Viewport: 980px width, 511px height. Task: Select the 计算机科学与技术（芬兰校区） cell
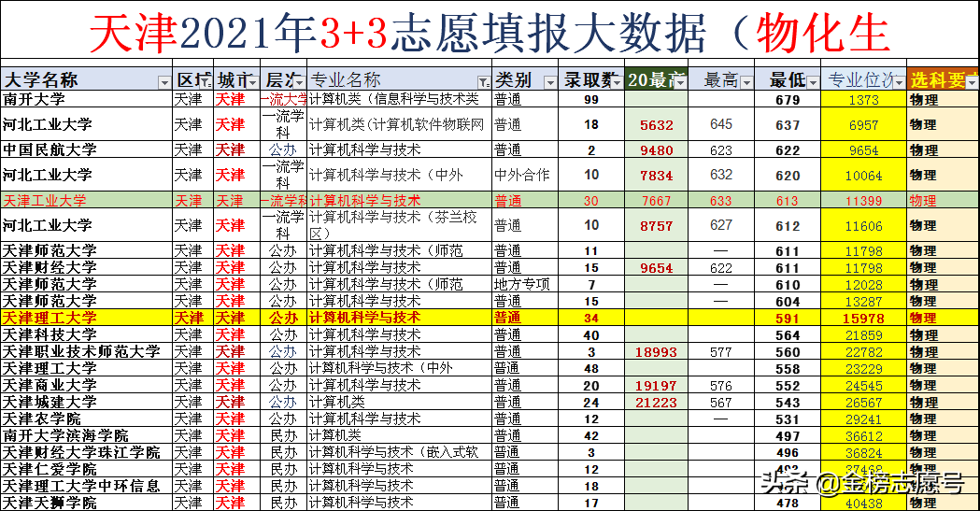(x=399, y=225)
